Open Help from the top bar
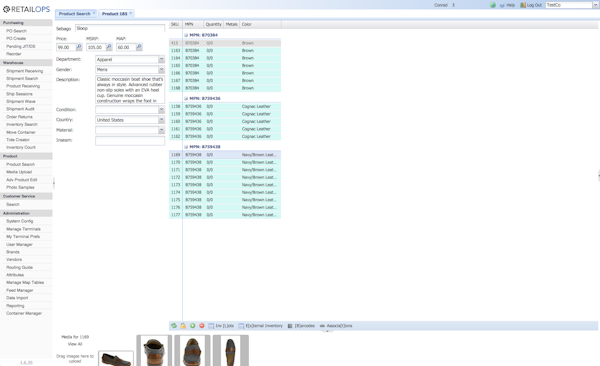The image size is (600, 366). 507,5
